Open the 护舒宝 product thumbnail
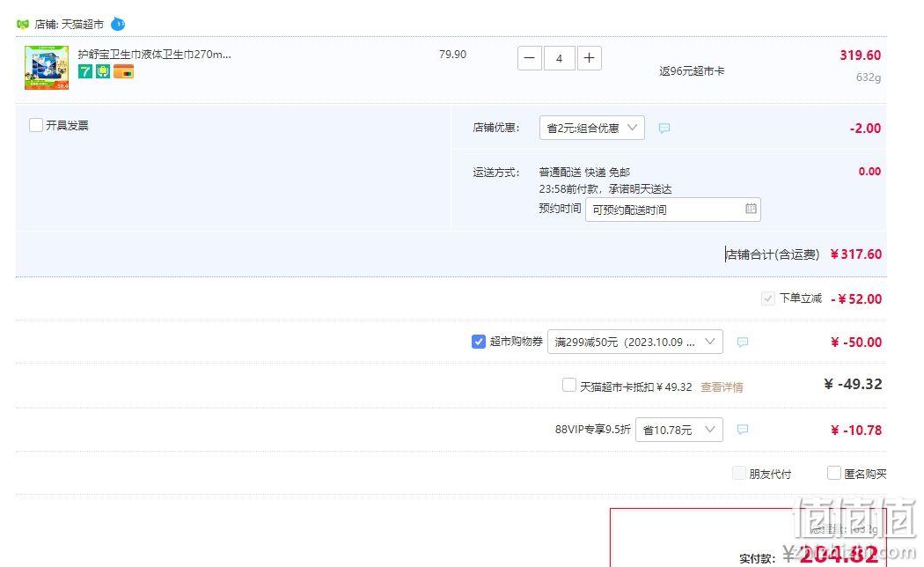Viewport: 924px width, 567px height. tap(47, 68)
